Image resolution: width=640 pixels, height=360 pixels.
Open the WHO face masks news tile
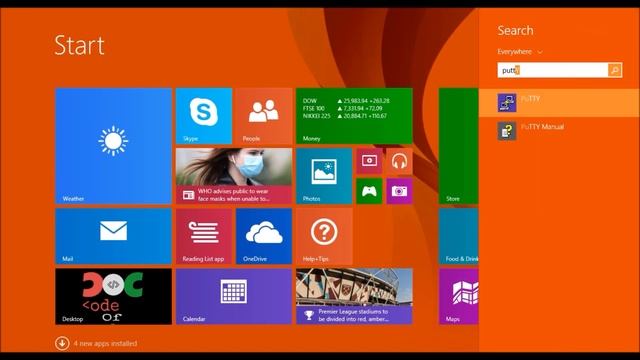click(234, 176)
